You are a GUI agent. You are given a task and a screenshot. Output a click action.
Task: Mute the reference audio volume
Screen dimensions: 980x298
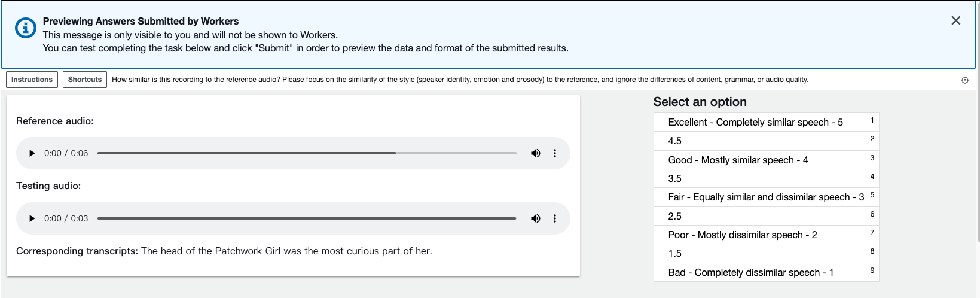(x=535, y=153)
